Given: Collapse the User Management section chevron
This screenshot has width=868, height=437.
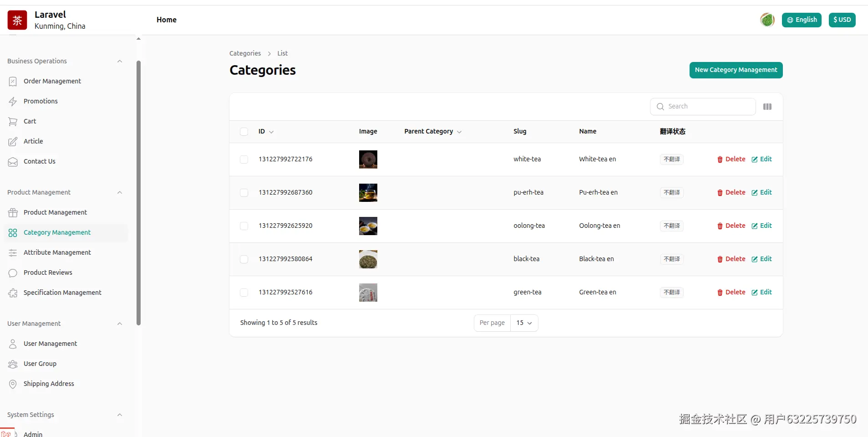Looking at the screenshot, I should [x=120, y=324].
